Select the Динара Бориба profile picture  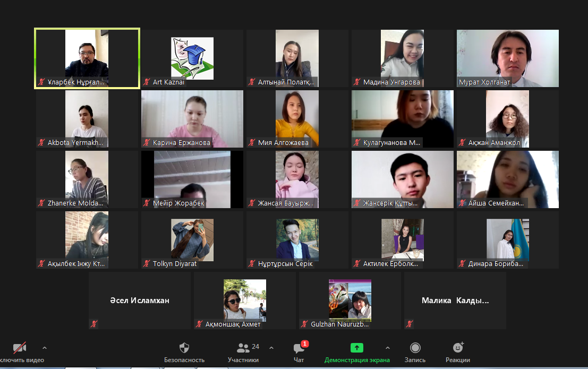[508, 240]
